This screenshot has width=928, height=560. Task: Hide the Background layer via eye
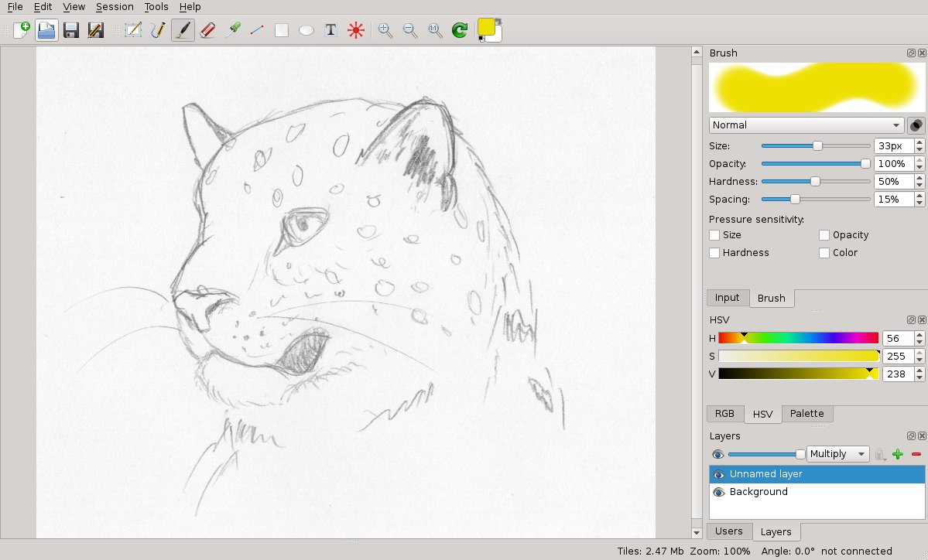[x=719, y=493]
